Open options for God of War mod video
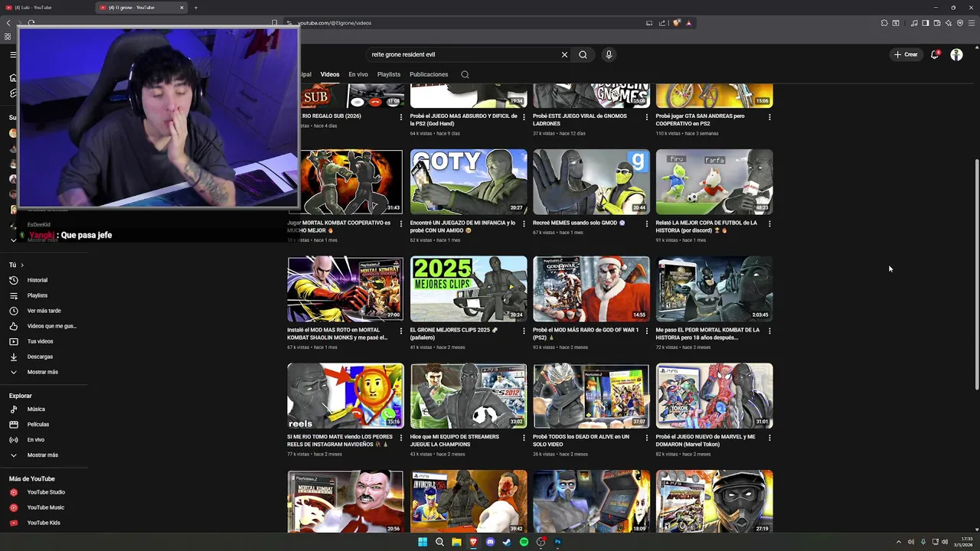The width and height of the screenshot is (980, 551). [x=647, y=331]
